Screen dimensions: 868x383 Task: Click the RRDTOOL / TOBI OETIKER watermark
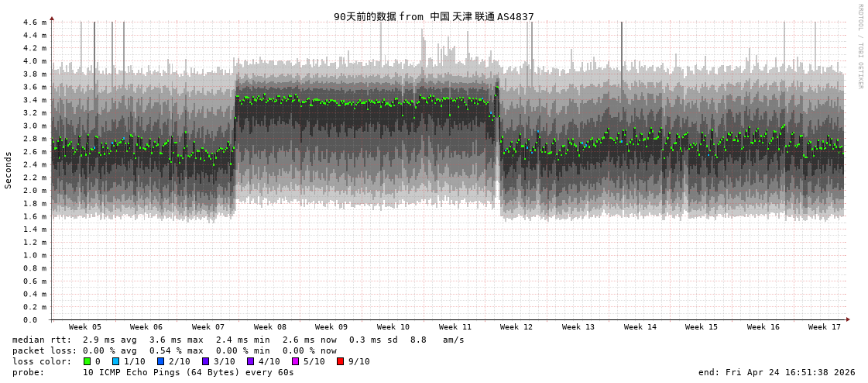(x=859, y=46)
